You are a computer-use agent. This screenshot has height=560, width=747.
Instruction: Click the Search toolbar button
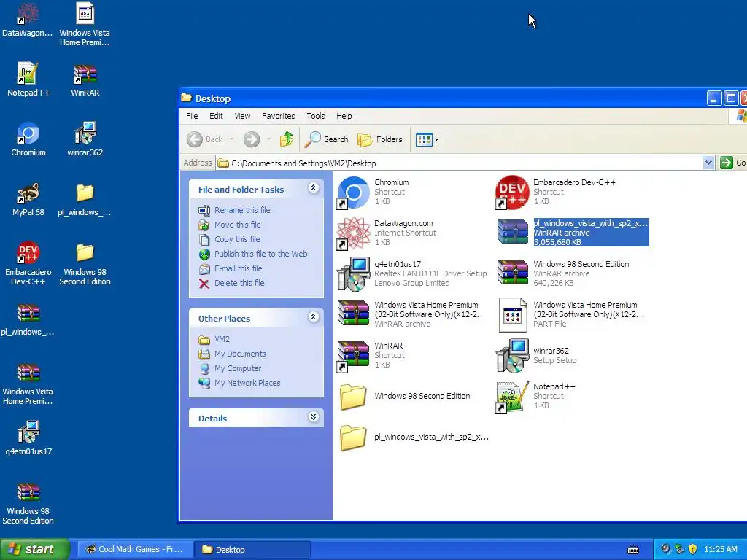pos(327,139)
